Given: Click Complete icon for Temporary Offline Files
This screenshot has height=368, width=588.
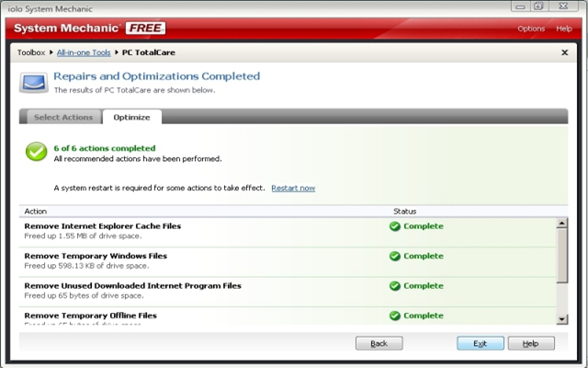Looking at the screenshot, I should [x=395, y=316].
